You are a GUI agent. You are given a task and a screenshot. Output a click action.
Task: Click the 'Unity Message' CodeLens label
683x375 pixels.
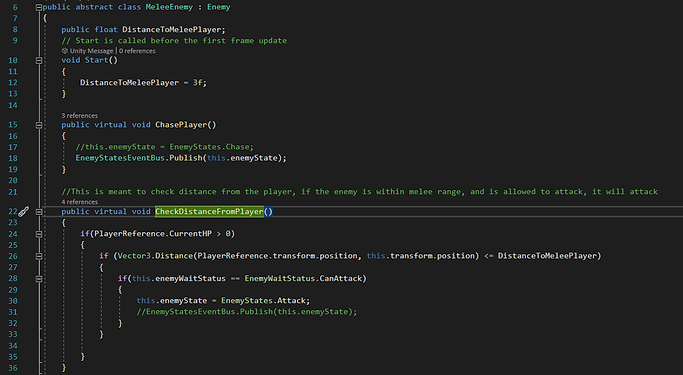coord(91,51)
